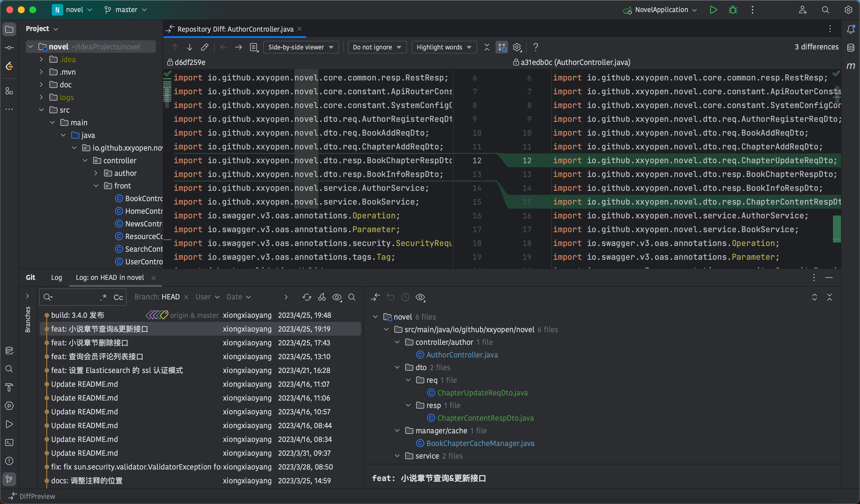This screenshot has width=860, height=504.
Task: Open the master branch widget
Action: pyautogui.click(x=126, y=10)
